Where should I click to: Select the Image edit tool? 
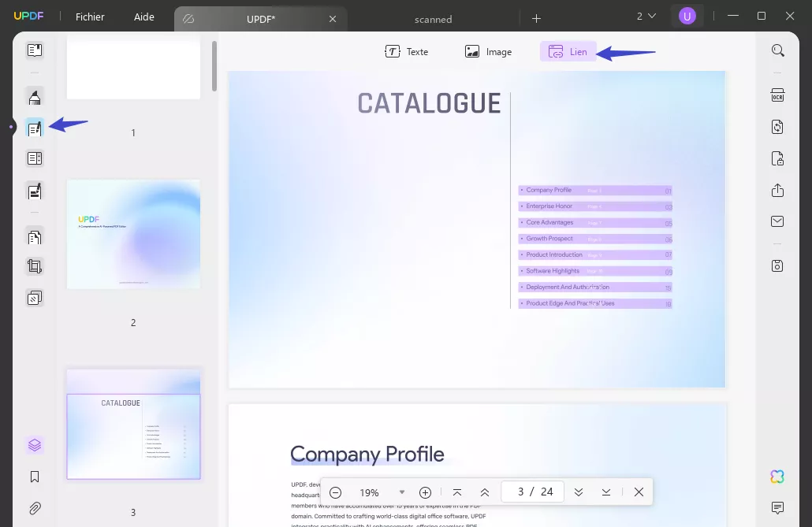(488, 52)
